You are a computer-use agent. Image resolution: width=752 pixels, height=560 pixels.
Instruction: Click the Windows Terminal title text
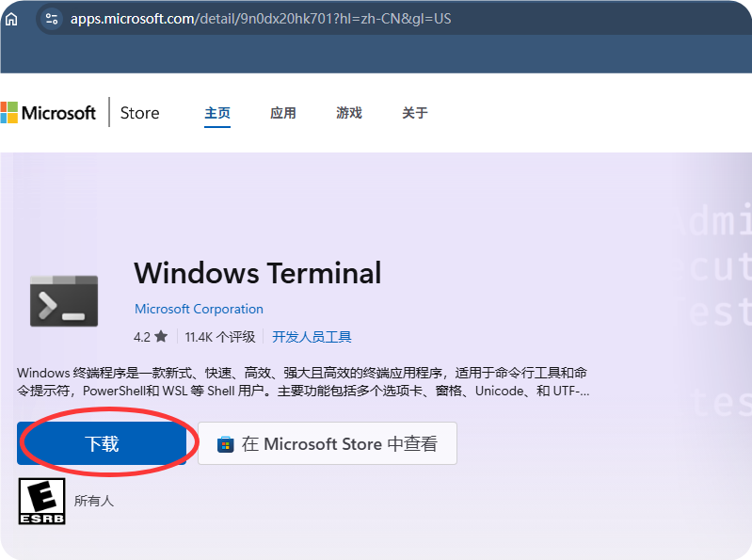tap(258, 273)
